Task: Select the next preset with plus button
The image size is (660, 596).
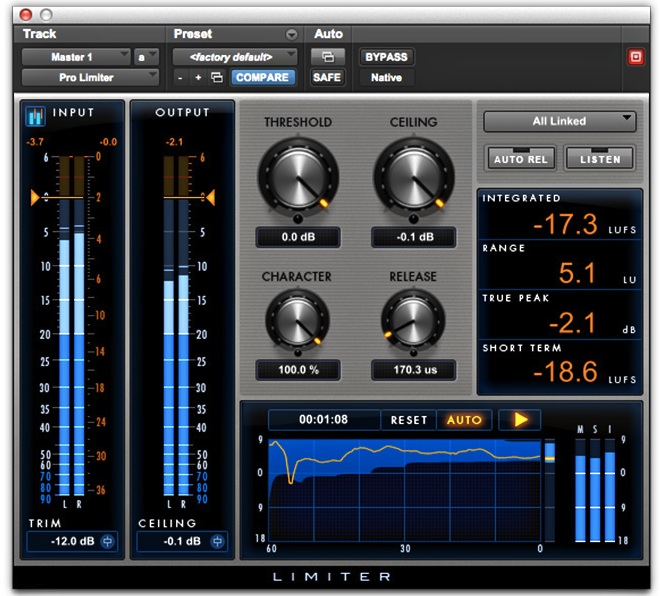Action: (198, 78)
